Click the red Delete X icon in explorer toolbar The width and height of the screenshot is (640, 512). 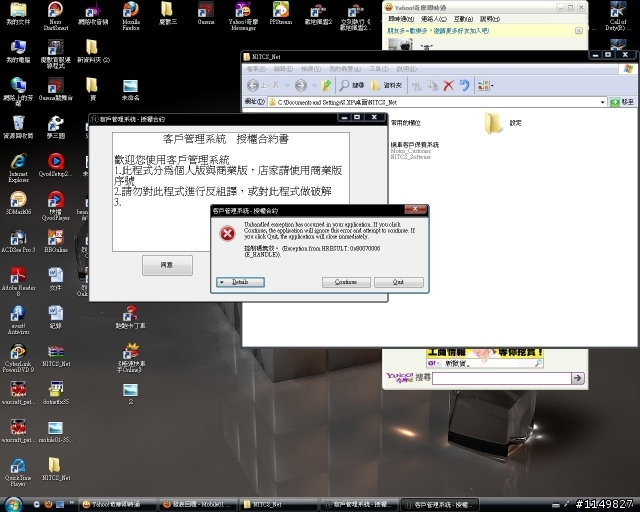(x=449, y=85)
